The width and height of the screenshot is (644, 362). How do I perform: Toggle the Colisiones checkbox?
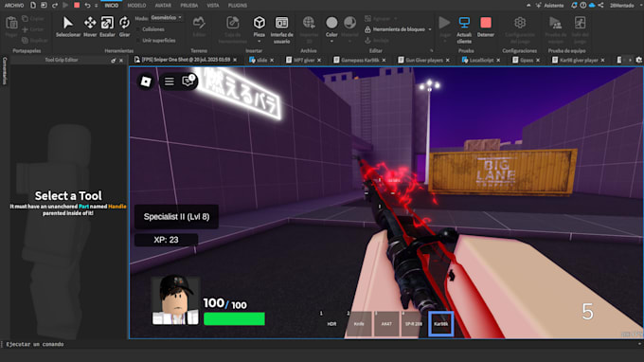pyautogui.click(x=138, y=29)
